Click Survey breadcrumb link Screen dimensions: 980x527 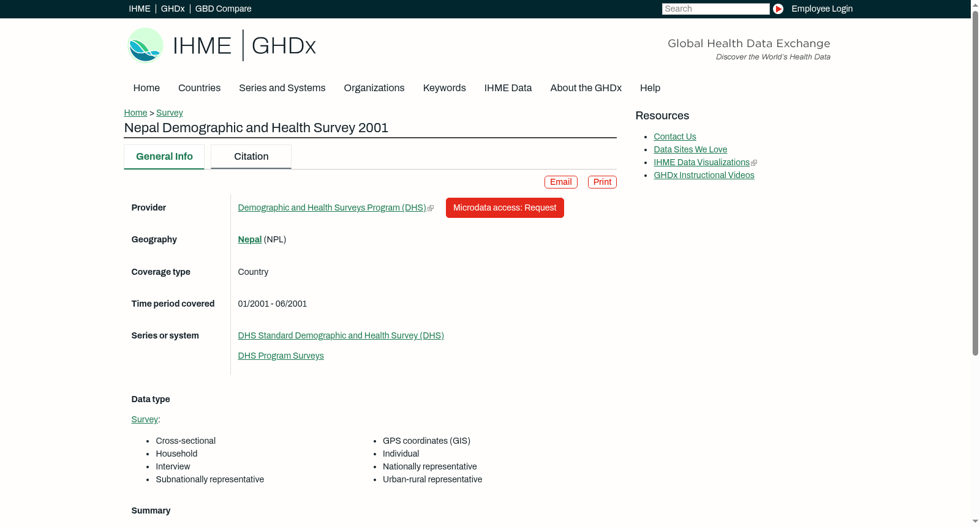pyautogui.click(x=170, y=113)
